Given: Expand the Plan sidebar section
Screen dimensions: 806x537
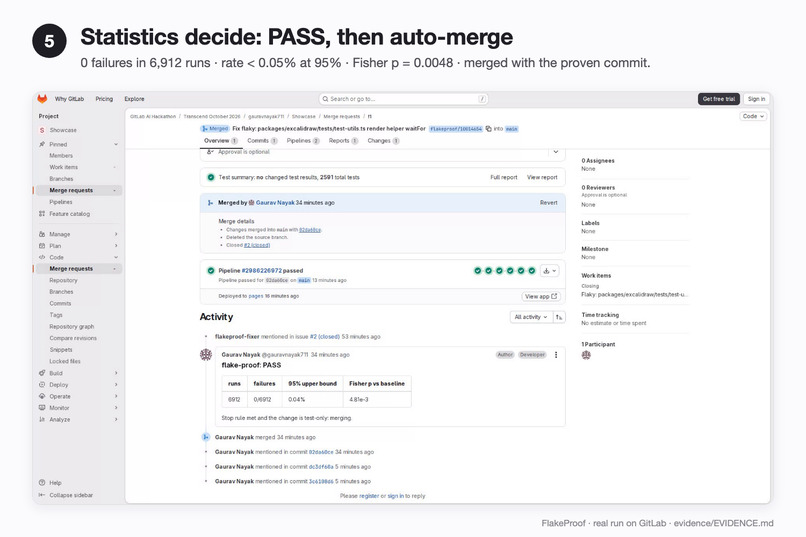Looking at the screenshot, I should [77, 246].
